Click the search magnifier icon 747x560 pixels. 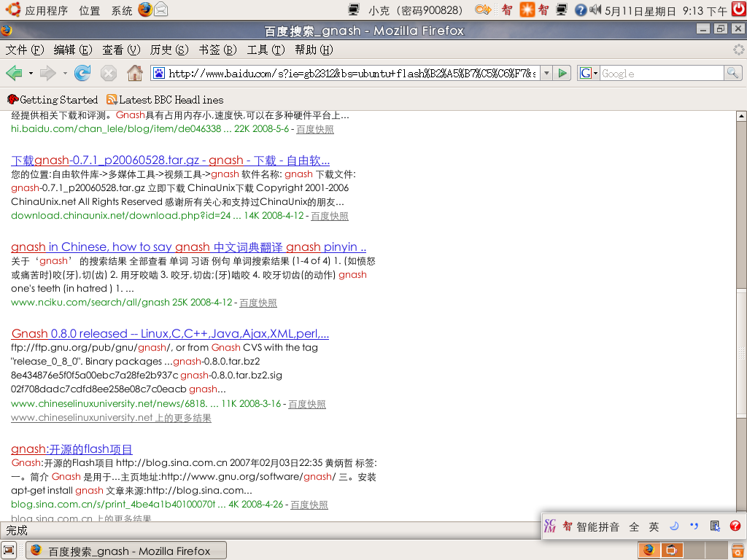point(732,74)
